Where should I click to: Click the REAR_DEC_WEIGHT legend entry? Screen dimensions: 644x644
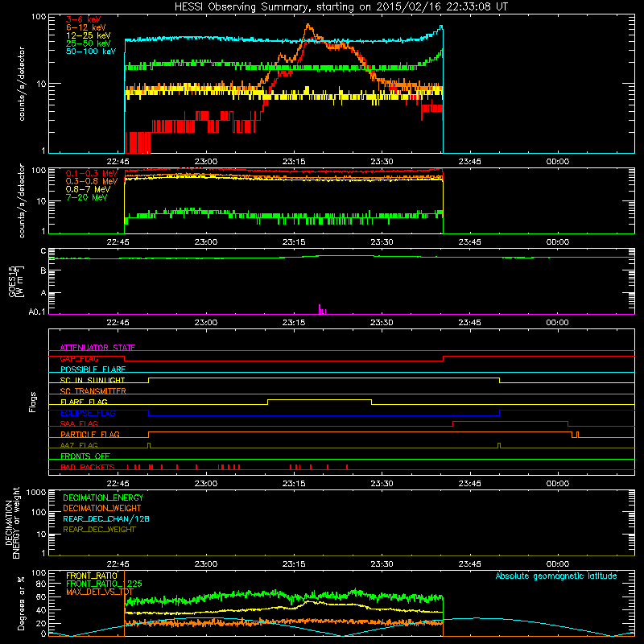point(99,530)
